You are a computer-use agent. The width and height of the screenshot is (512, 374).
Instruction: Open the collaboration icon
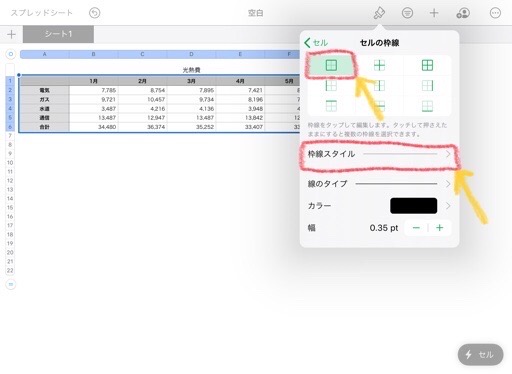pyautogui.click(x=463, y=13)
